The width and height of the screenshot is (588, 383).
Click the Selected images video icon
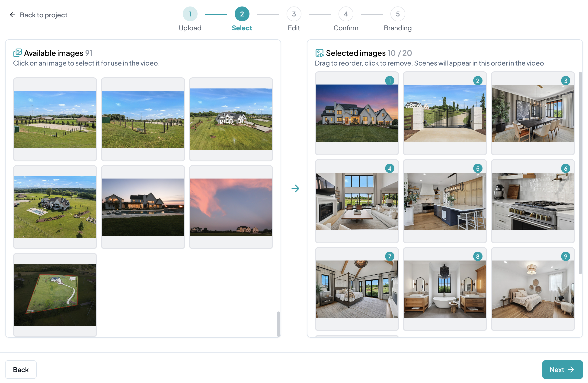click(x=319, y=53)
